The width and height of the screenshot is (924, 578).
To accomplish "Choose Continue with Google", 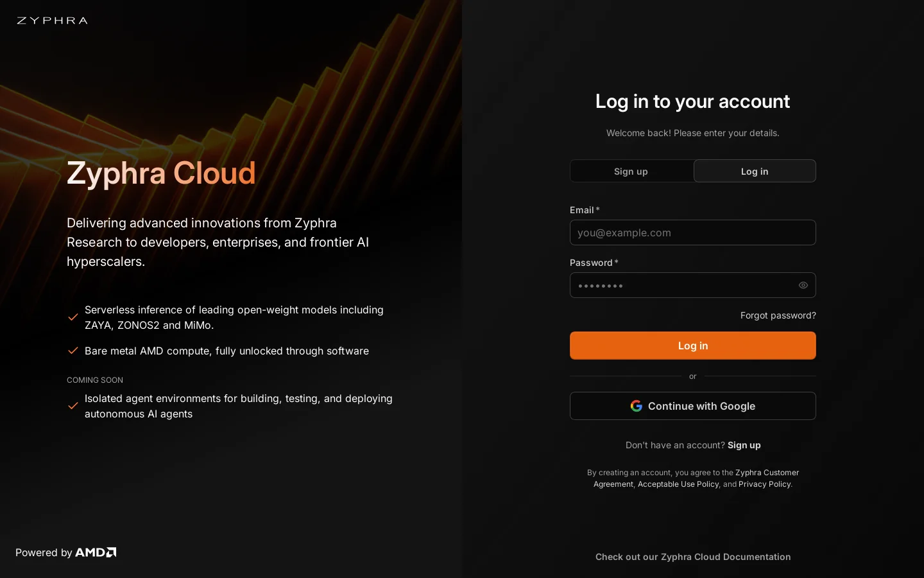I will tap(693, 406).
